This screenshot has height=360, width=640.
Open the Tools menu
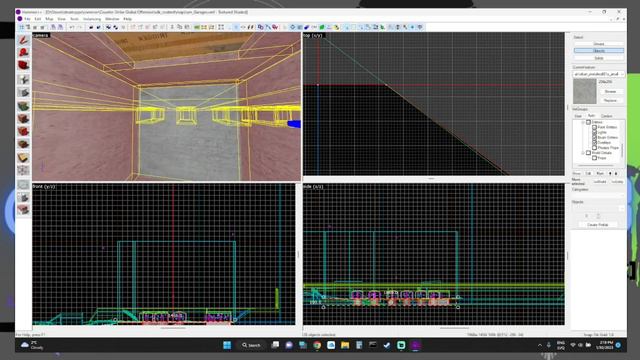coord(74,19)
